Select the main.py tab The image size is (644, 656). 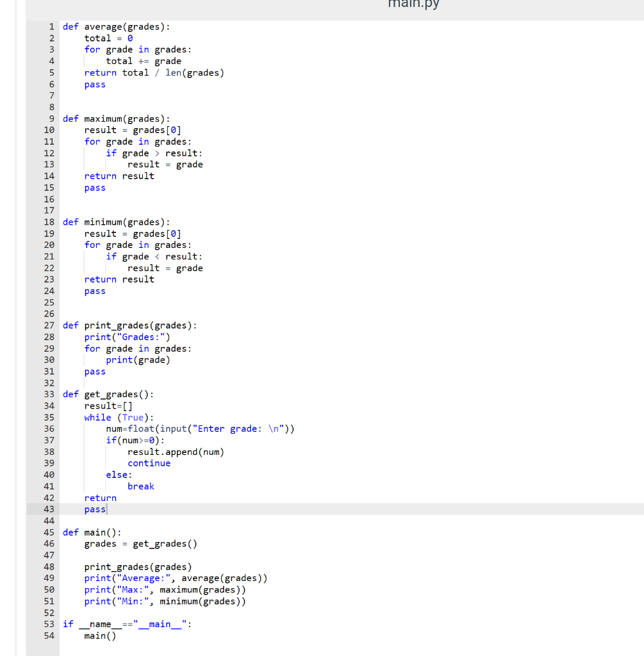[x=413, y=4]
